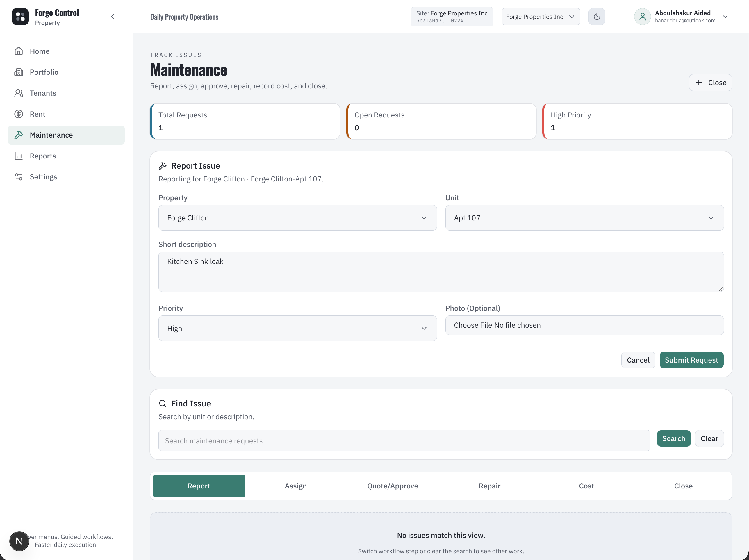Viewport: 749px width, 560px height.
Task: Switch to the Assign workflow tab
Action: tap(296, 486)
